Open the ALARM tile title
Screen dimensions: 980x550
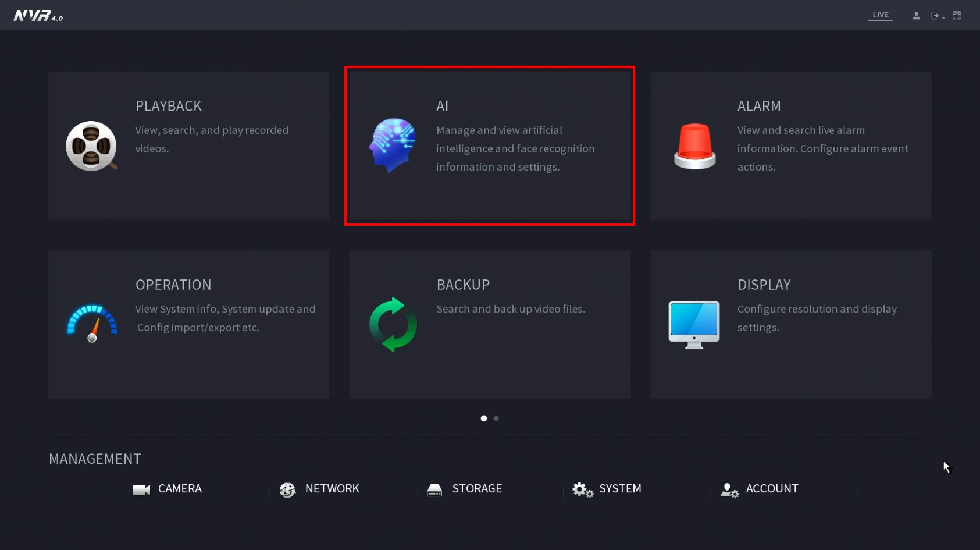pos(759,106)
